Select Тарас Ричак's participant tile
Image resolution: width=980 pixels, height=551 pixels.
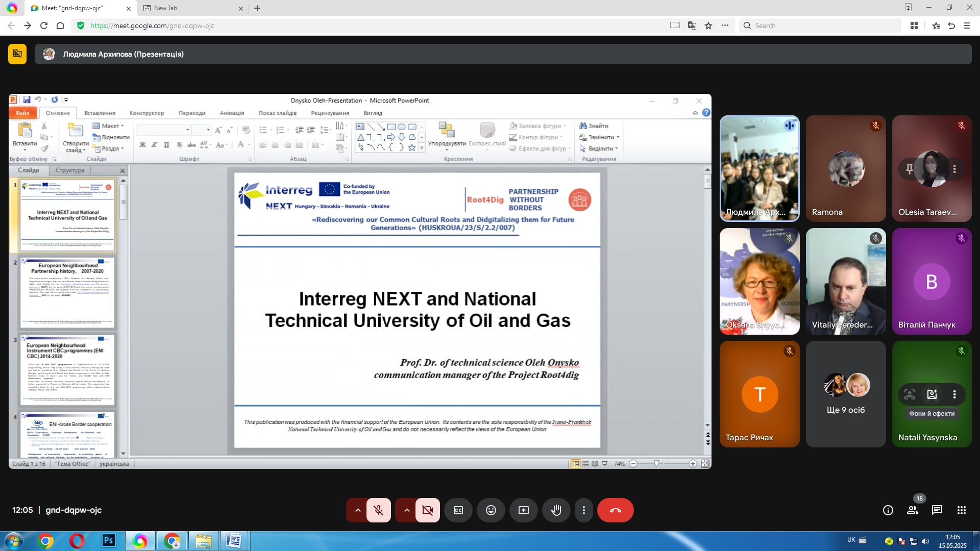click(759, 394)
